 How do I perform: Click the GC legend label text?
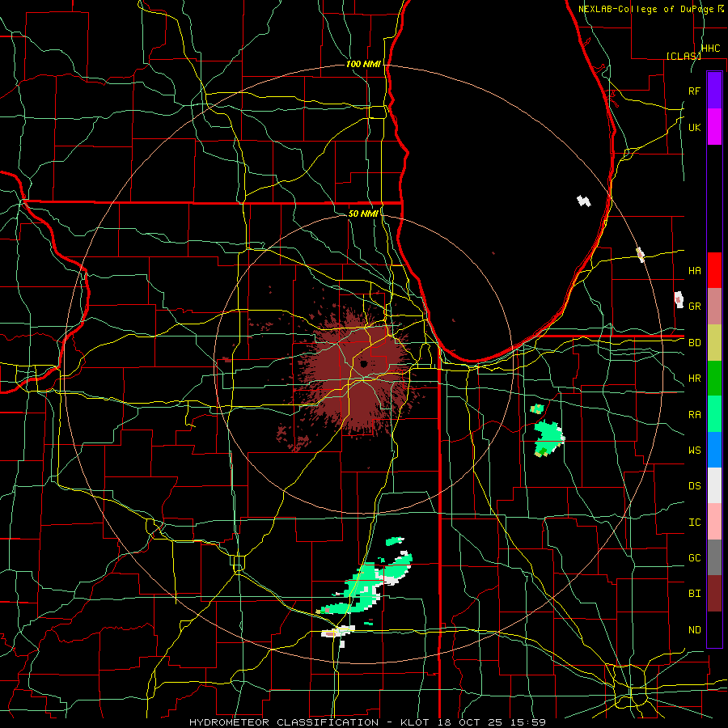tap(695, 557)
